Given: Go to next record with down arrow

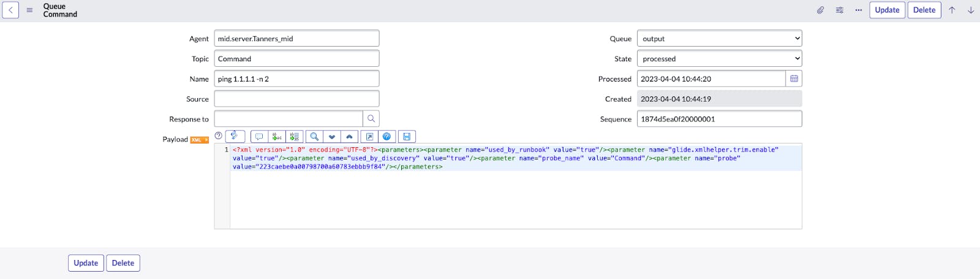Looking at the screenshot, I should click(971, 10).
